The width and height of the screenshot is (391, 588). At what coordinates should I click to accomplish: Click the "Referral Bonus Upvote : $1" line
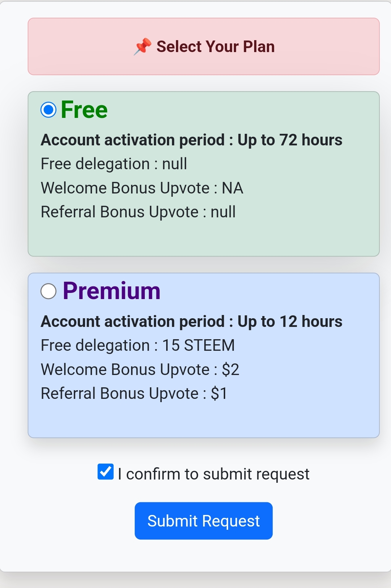(x=134, y=393)
